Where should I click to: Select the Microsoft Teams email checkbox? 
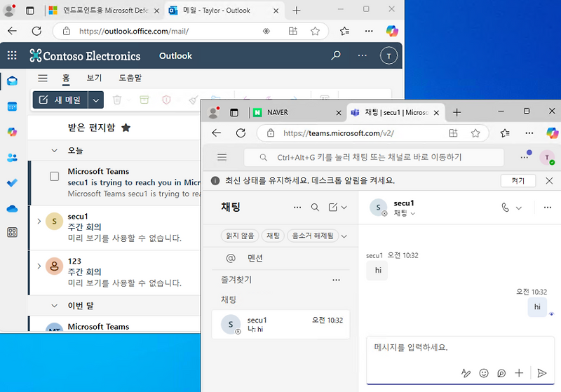click(55, 176)
